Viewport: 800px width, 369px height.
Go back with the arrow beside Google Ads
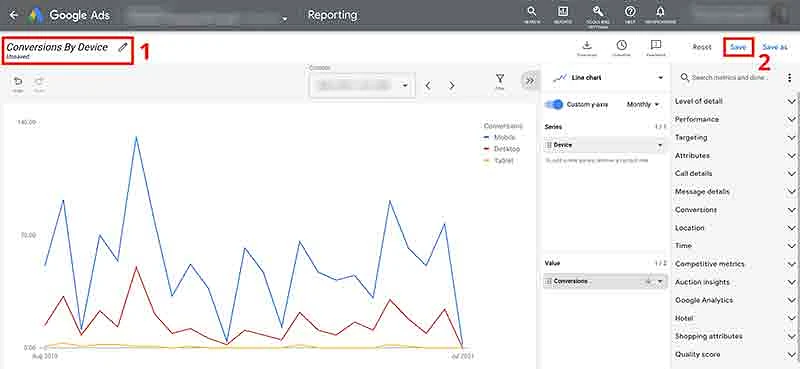coord(14,15)
